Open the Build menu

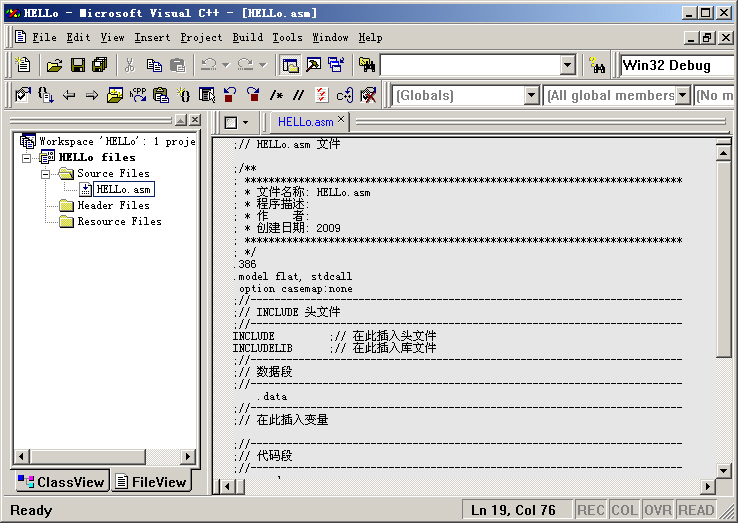[248, 37]
